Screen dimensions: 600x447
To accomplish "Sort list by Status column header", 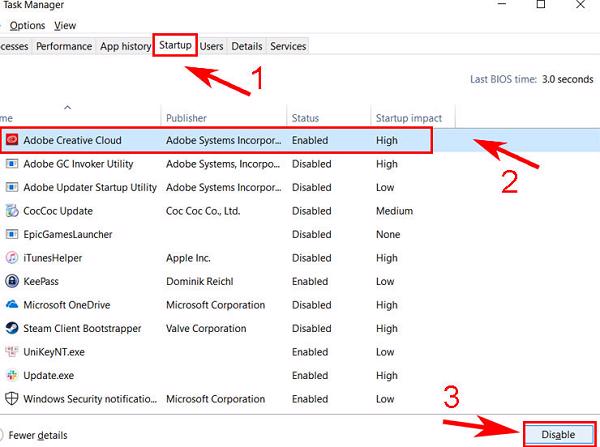I will pos(306,118).
